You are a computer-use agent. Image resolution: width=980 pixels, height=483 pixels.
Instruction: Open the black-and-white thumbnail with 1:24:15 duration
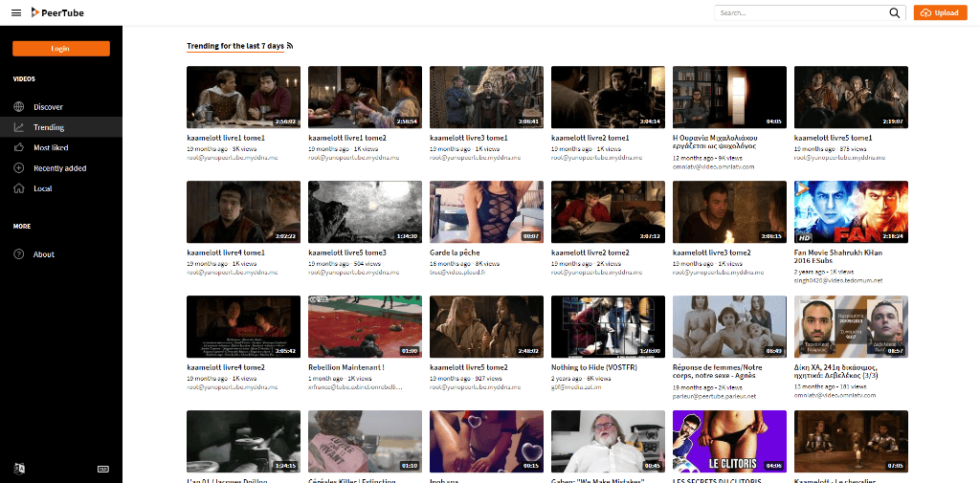[x=244, y=442]
